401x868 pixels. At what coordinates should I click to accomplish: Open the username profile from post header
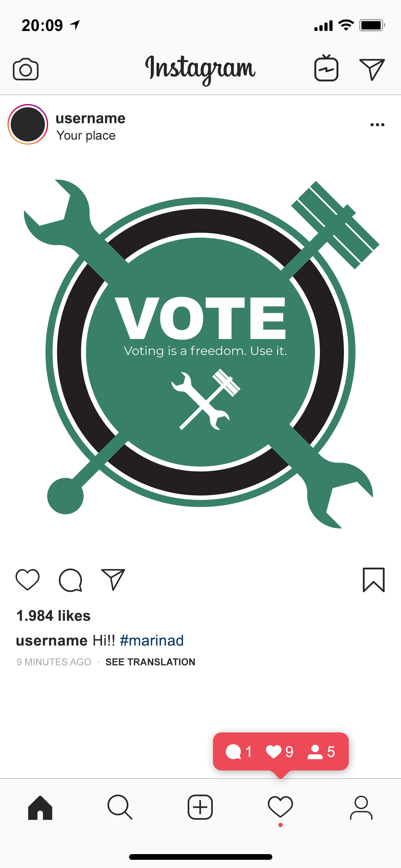pos(91,118)
